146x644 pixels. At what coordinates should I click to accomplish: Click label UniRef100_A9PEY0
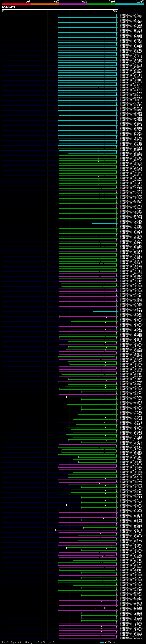coord(131,55)
